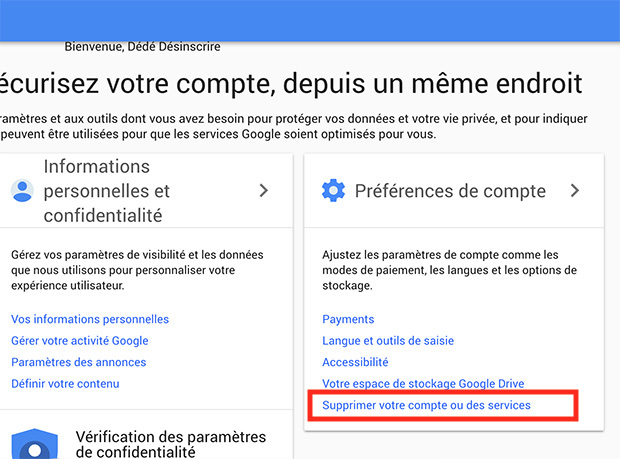
Task: Open the Accessibilité link
Action: (355, 362)
